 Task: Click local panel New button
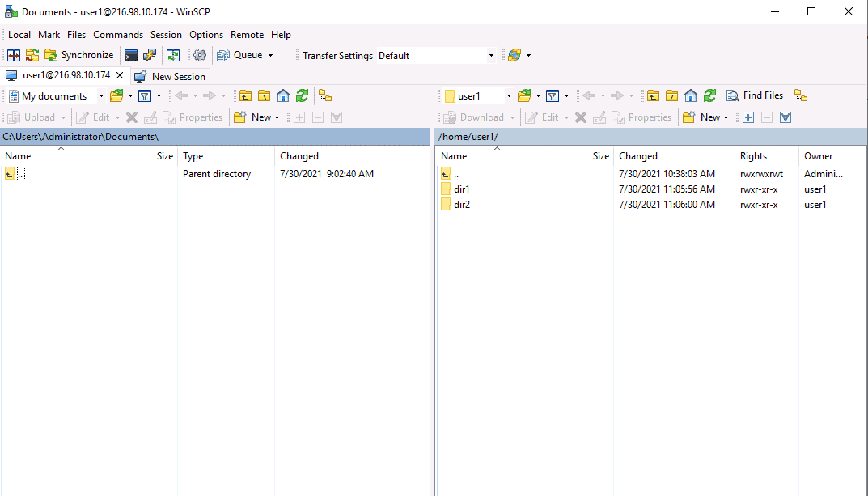point(252,117)
